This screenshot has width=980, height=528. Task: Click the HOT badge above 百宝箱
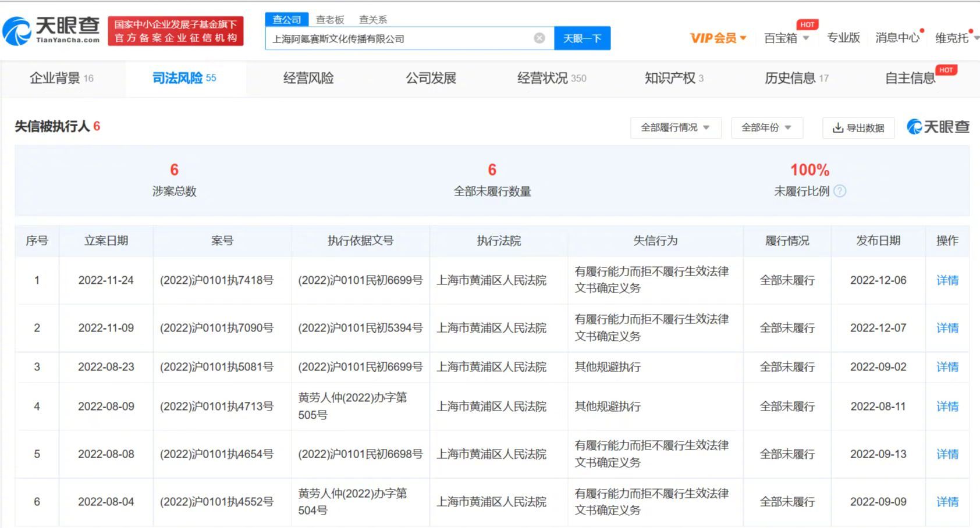coord(807,24)
